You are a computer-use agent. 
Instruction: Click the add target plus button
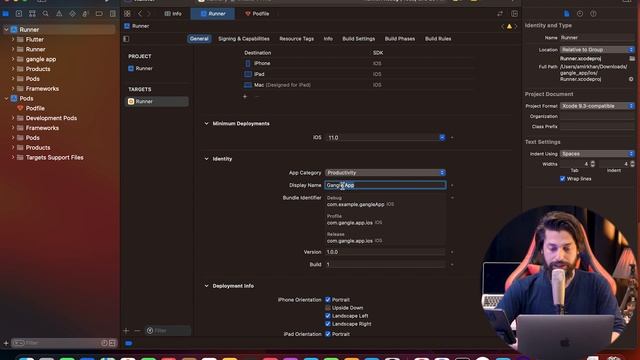point(126,331)
